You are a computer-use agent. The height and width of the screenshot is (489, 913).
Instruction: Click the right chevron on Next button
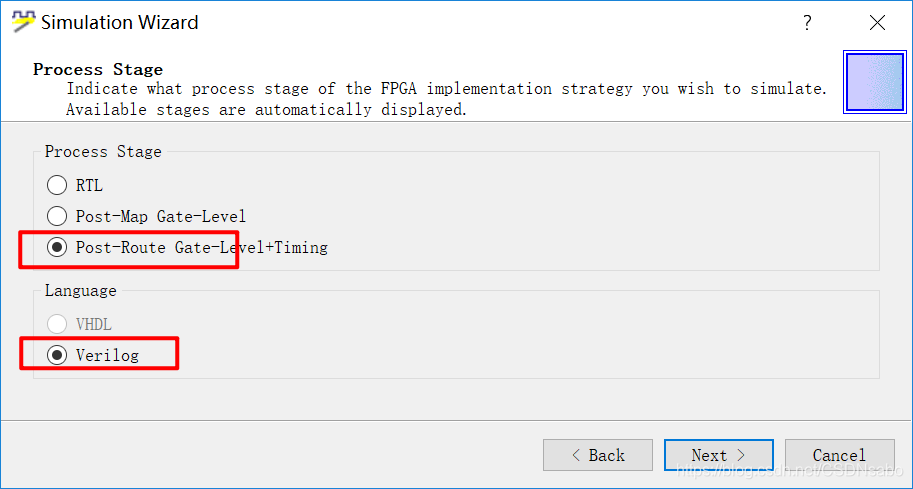pyautogui.click(x=741, y=455)
